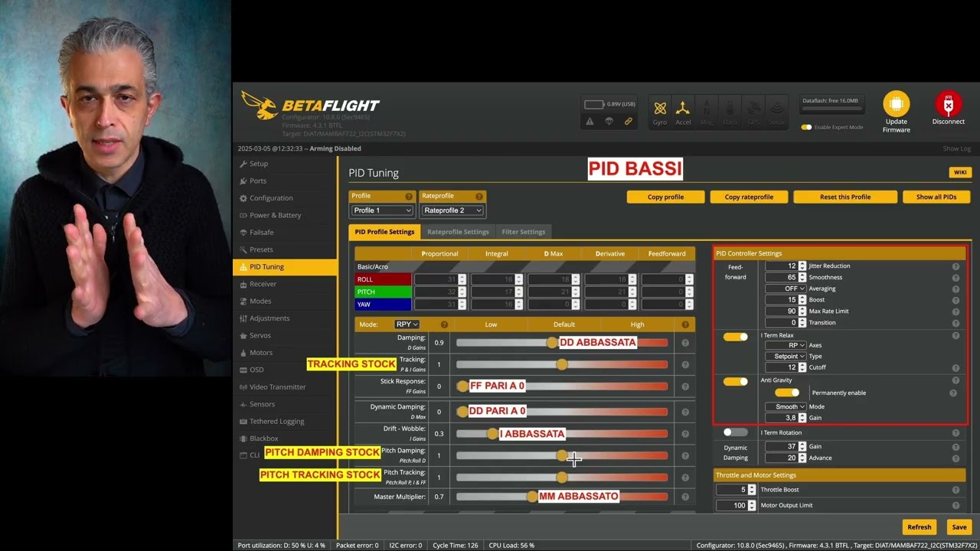Click the link status chain icon
The width and height of the screenshot is (980, 551).
(x=628, y=121)
